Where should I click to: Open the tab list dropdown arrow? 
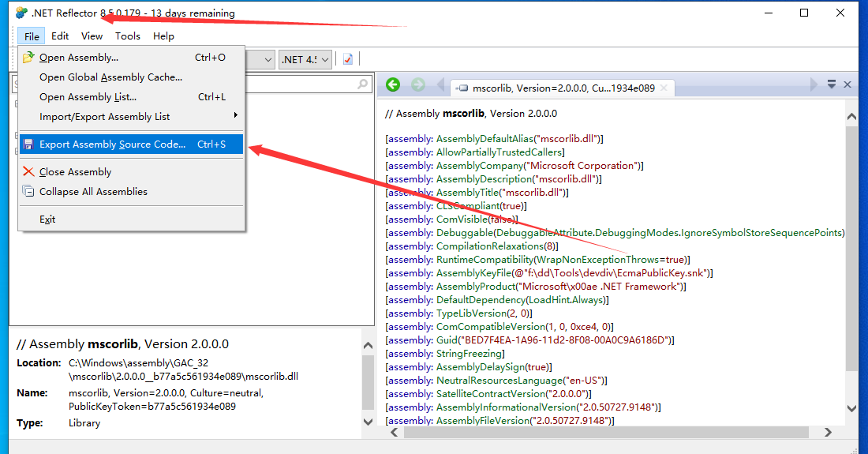point(832,84)
